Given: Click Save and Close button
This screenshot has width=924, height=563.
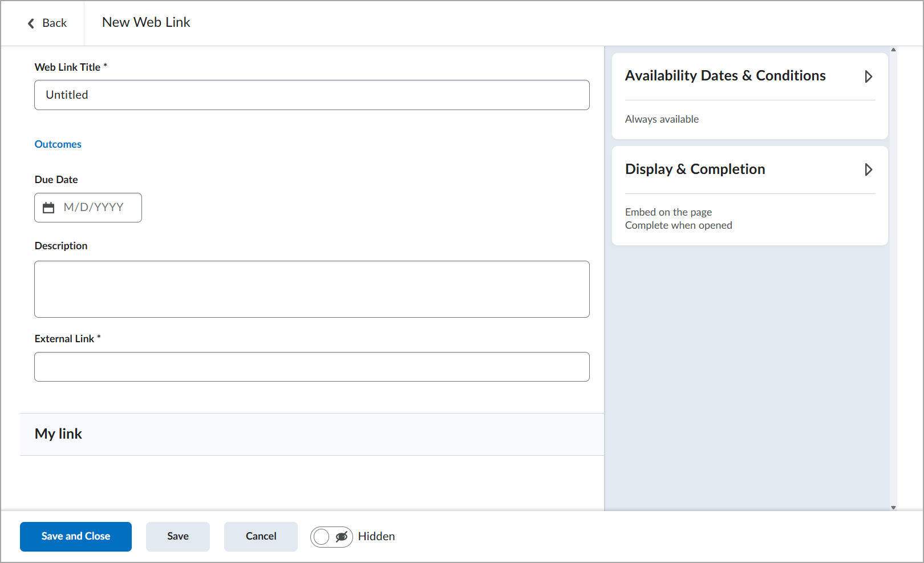Looking at the screenshot, I should tap(76, 537).
